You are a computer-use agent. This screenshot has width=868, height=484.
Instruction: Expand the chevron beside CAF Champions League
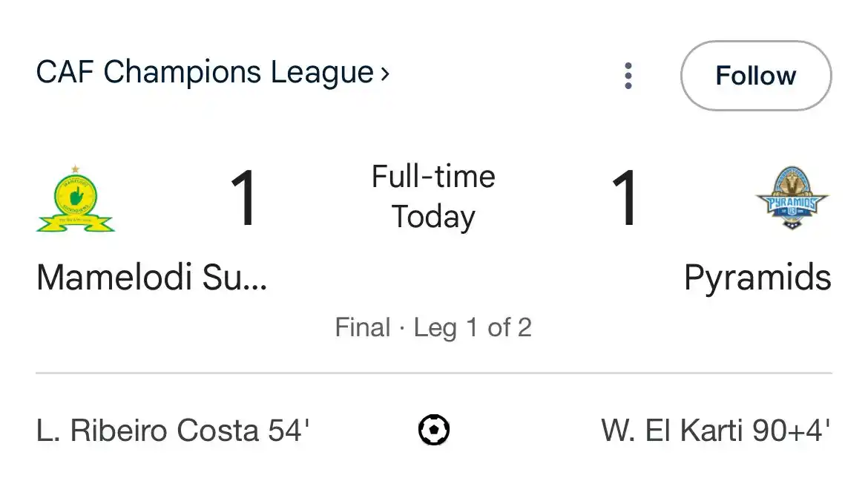[x=385, y=73]
